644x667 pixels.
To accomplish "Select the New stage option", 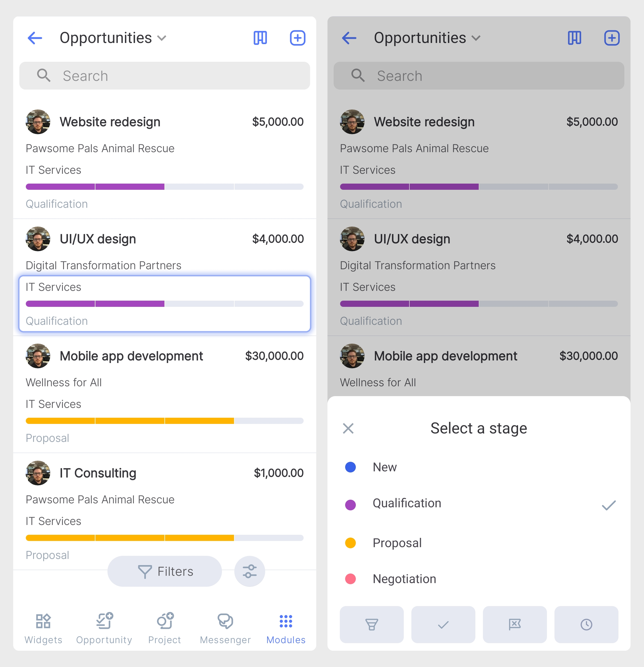I will pyautogui.click(x=479, y=467).
